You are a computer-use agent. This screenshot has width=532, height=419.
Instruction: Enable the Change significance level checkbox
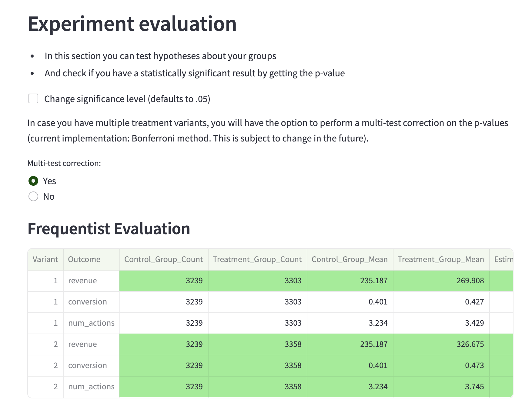pos(33,99)
